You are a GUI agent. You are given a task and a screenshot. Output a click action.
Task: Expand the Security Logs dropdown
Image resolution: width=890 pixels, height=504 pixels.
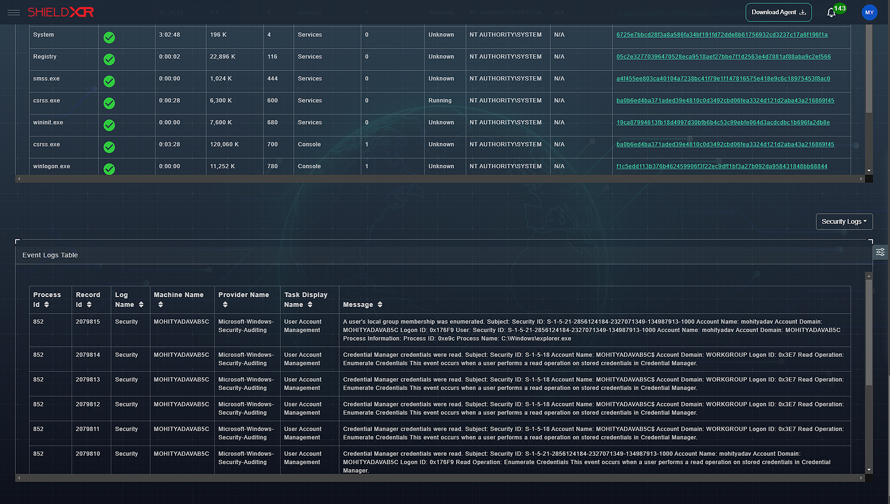coord(844,221)
